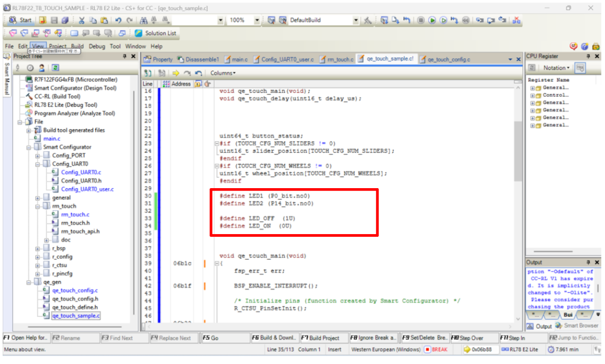Click the Find binoculars icon
Screen dimensions: 605x364
[x=144, y=20]
